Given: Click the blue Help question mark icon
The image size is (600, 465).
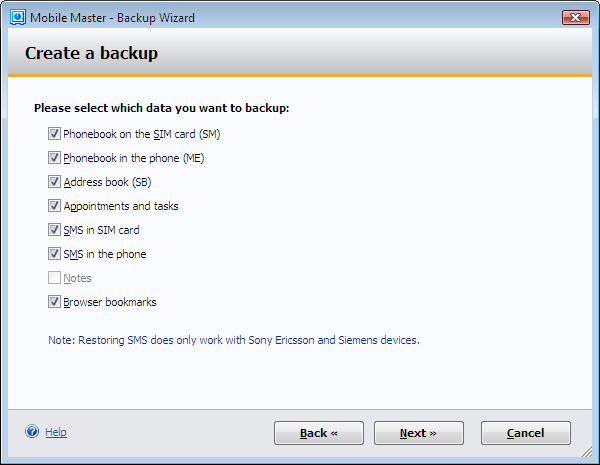Looking at the screenshot, I should point(32,432).
